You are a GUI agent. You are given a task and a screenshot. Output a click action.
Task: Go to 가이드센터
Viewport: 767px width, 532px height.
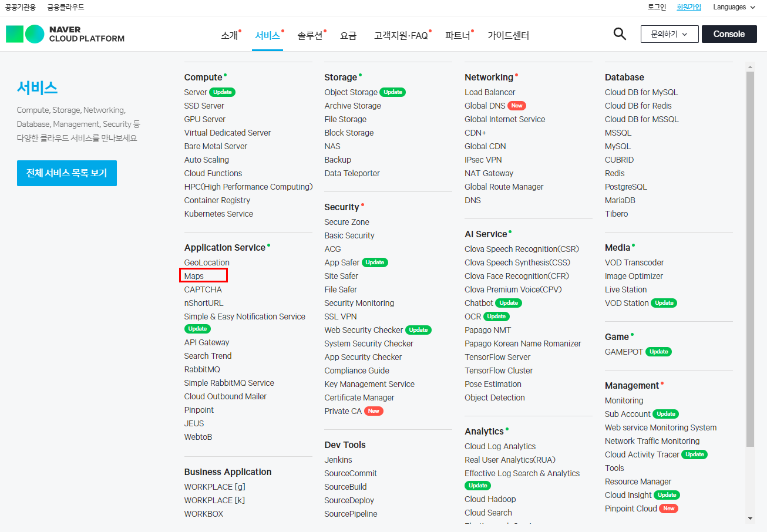509,35
